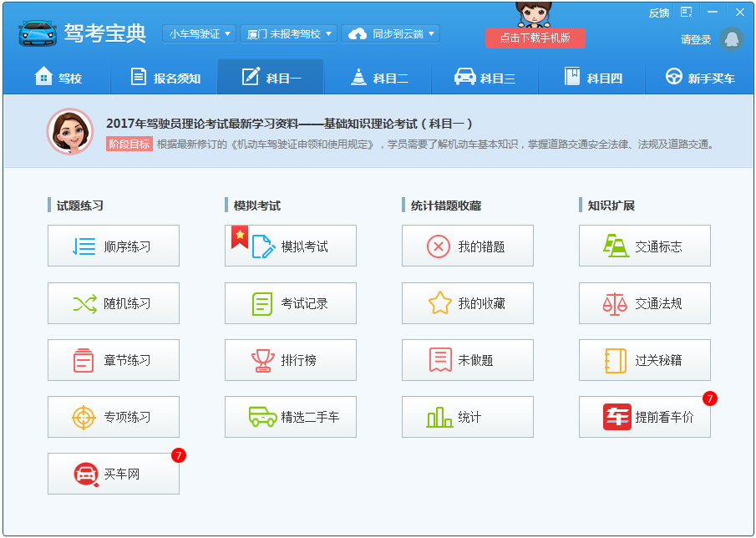
Task: View 统计 bar chart icon
Action: point(439,417)
